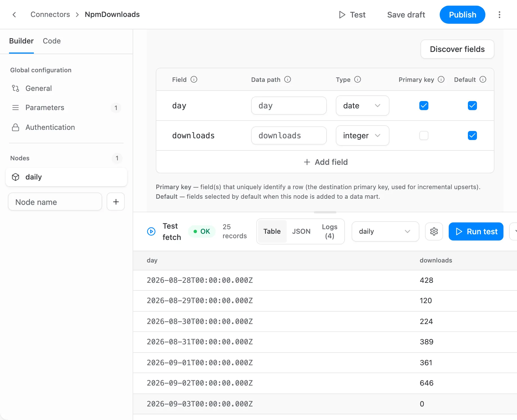Click the downloads field name
Image resolution: width=517 pixels, height=420 pixels.
193,135
